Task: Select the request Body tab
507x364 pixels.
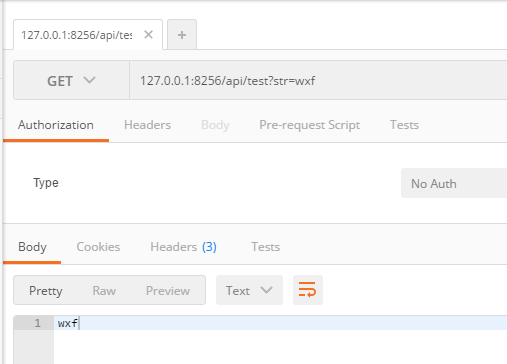Action: click(x=215, y=125)
